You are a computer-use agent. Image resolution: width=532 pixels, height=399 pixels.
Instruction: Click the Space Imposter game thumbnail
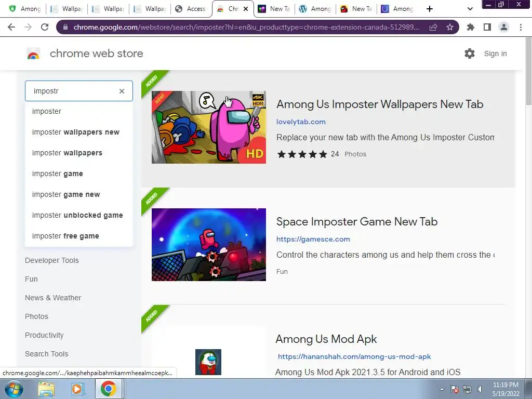click(x=209, y=244)
